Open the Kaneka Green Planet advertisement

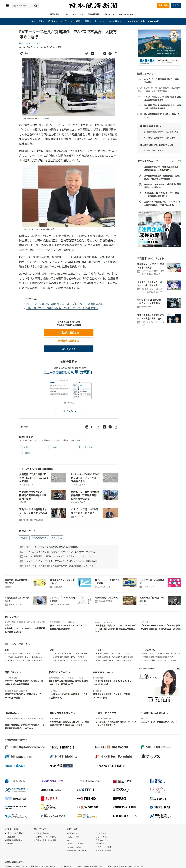coord(159,47)
